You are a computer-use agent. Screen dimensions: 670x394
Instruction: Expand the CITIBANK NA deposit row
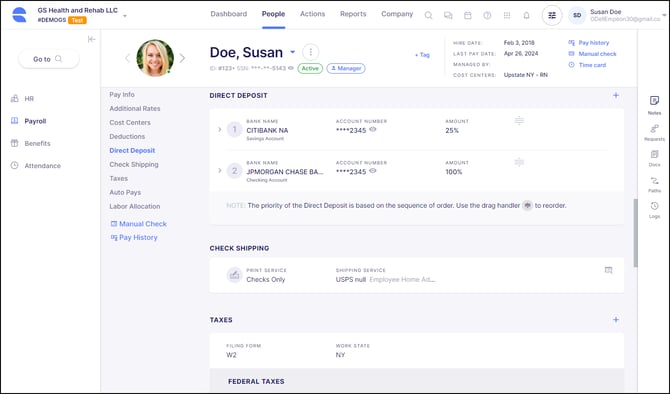[220, 129]
